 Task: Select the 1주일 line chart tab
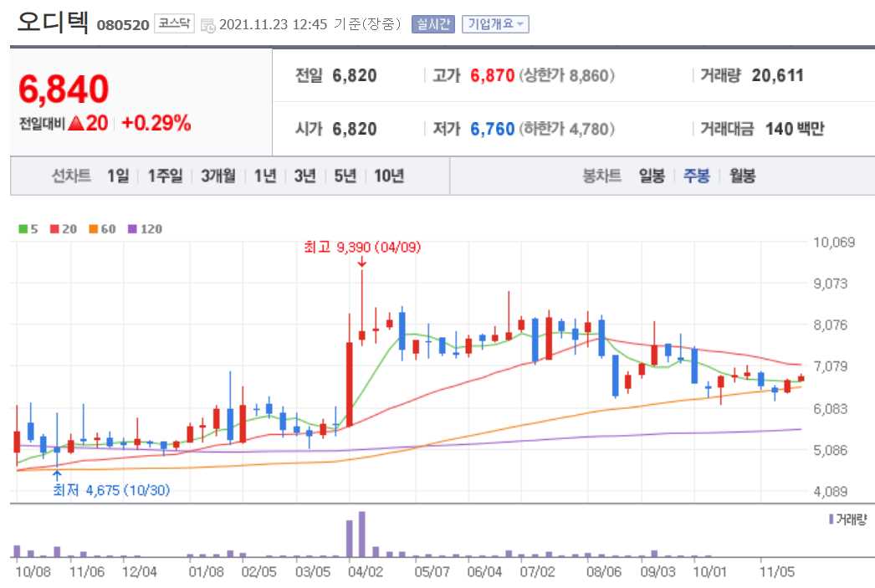[x=165, y=176]
